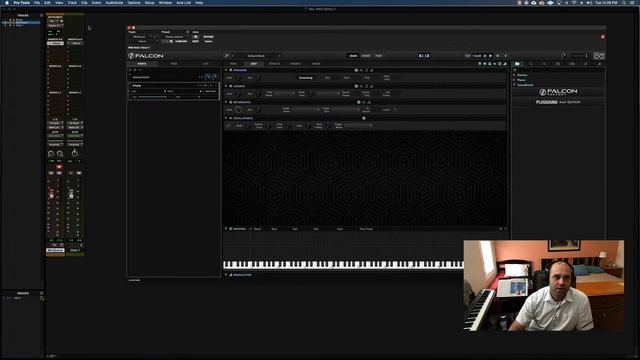The width and height of the screenshot is (640, 360).
Task: Switch to Falcon's MAIN view
Action: [x=353, y=56]
